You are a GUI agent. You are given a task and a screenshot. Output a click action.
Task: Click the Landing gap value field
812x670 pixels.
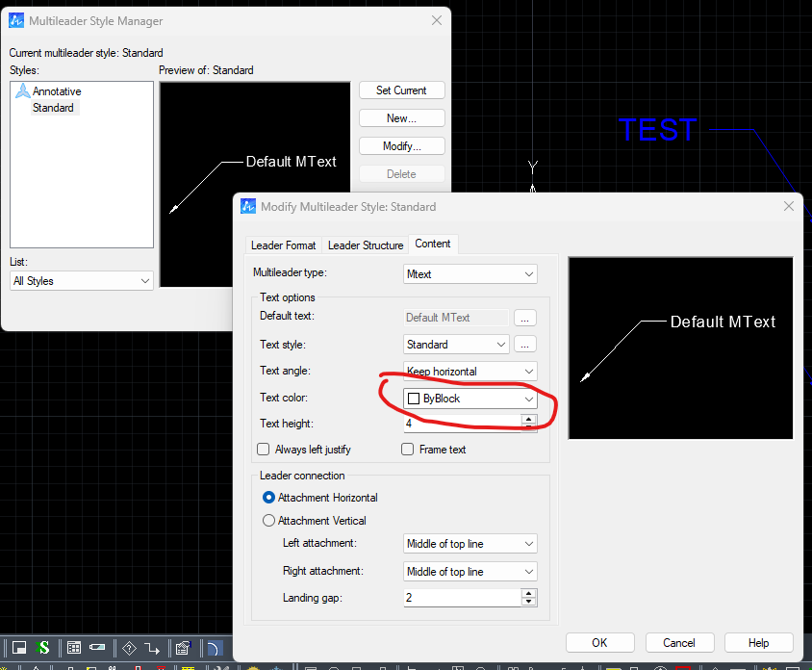tap(462, 598)
